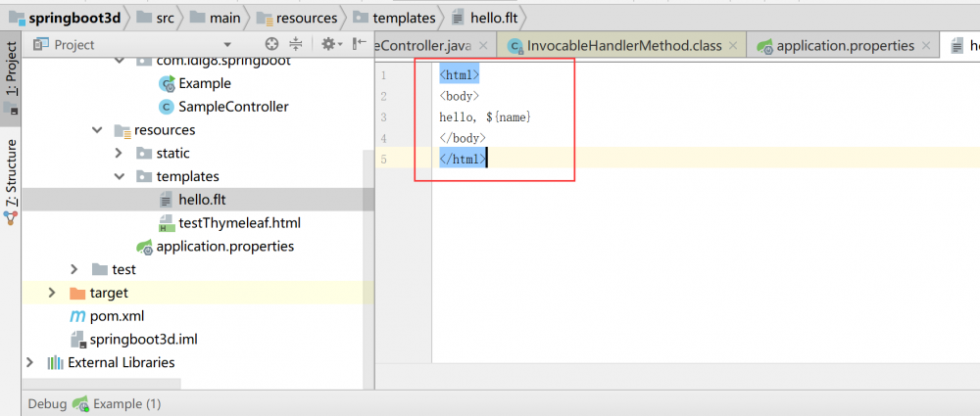This screenshot has width=980, height=416.
Task: Open the Project view dropdown
Action: pos(227,44)
